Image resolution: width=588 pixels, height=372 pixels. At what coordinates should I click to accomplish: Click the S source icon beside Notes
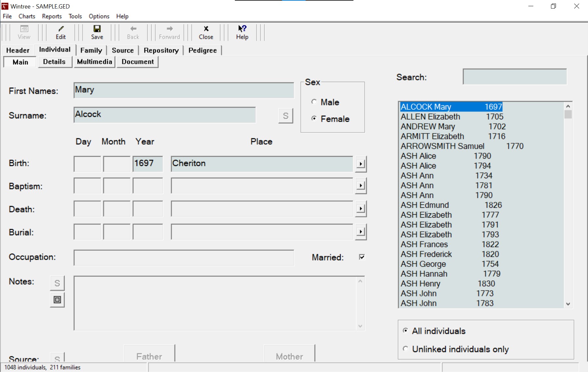57,283
